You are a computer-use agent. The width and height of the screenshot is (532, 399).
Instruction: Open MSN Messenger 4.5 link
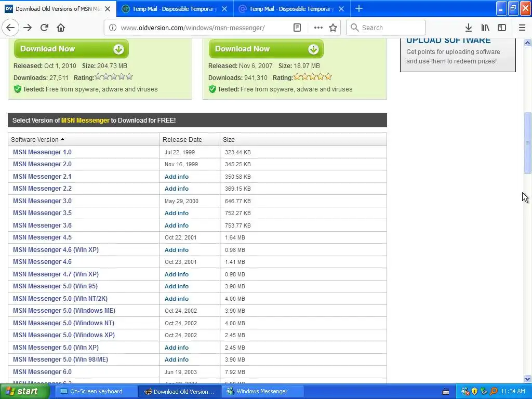pyautogui.click(x=43, y=237)
